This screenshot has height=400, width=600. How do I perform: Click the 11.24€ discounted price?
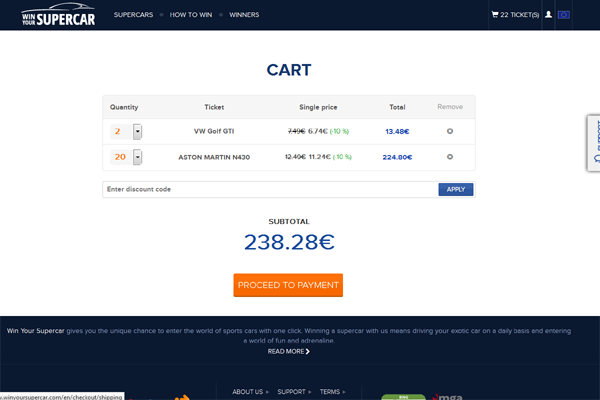[320, 157]
